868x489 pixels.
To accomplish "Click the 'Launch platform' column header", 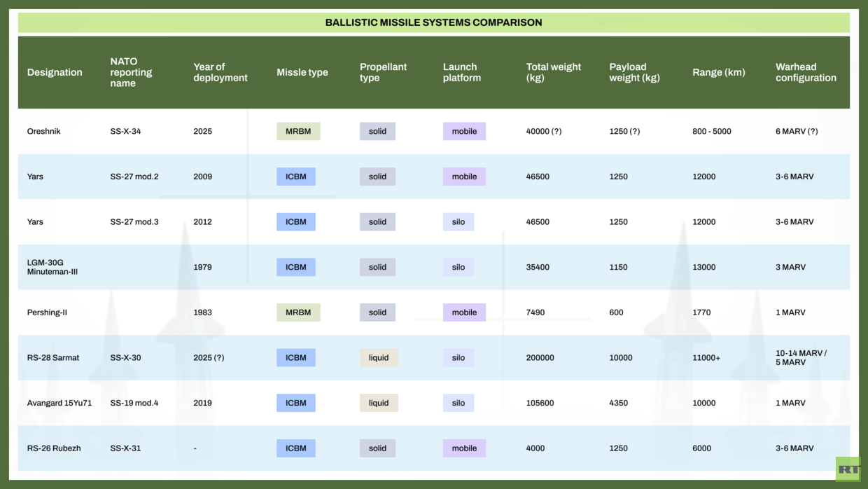I will pyautogui.click(x=462, y=72).
